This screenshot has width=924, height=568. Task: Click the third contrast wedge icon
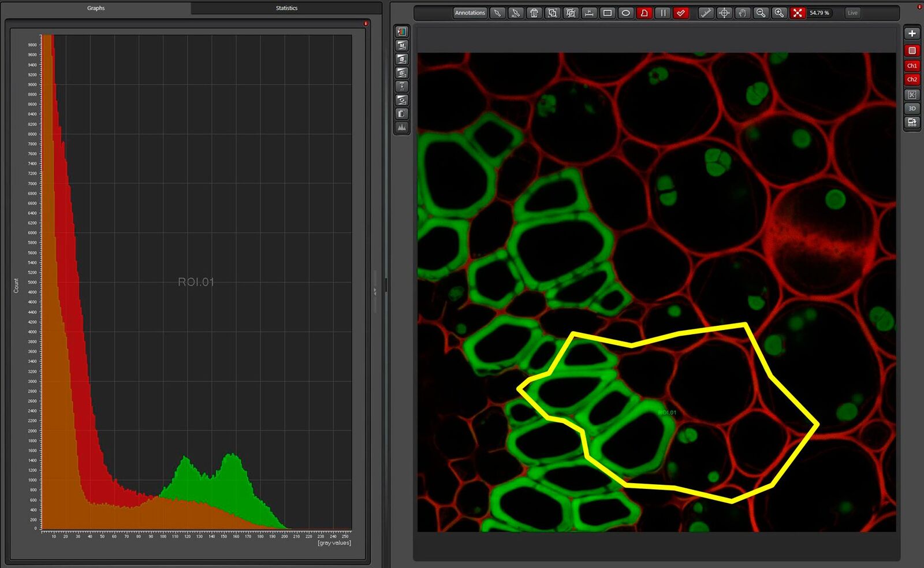click(402, 60)
